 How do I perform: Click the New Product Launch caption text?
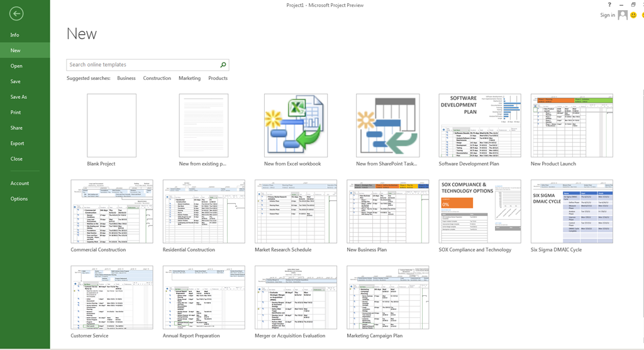click(x=553, y=164)
